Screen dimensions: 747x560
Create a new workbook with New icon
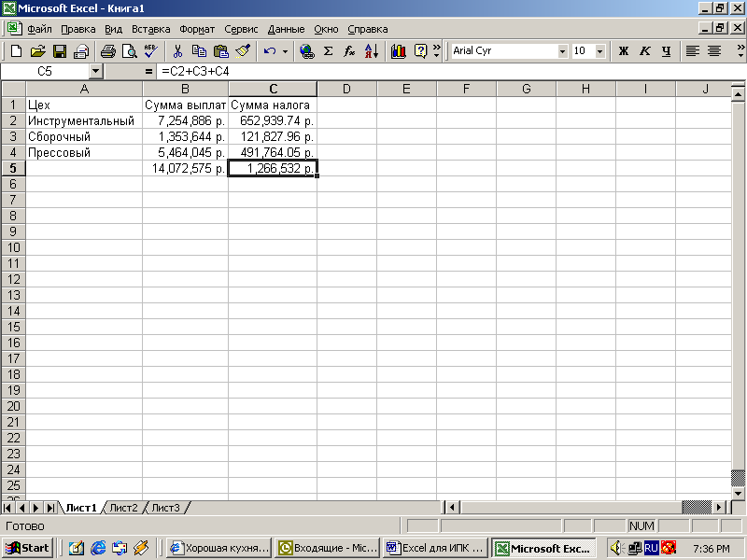tap(16, 51)
